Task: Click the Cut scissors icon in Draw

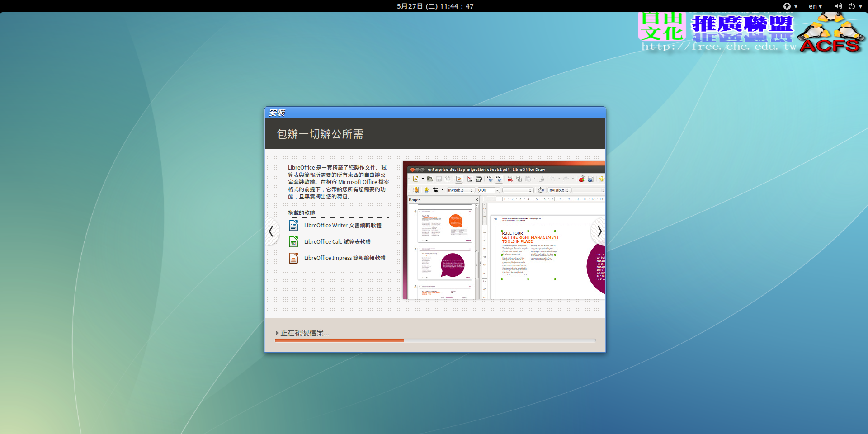Action: tap(510, 179)
